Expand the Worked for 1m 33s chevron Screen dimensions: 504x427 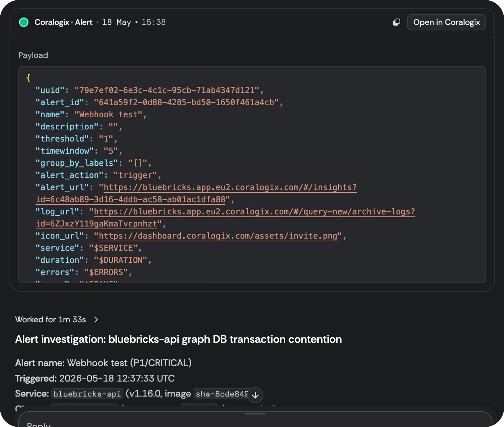pos(96,320)
